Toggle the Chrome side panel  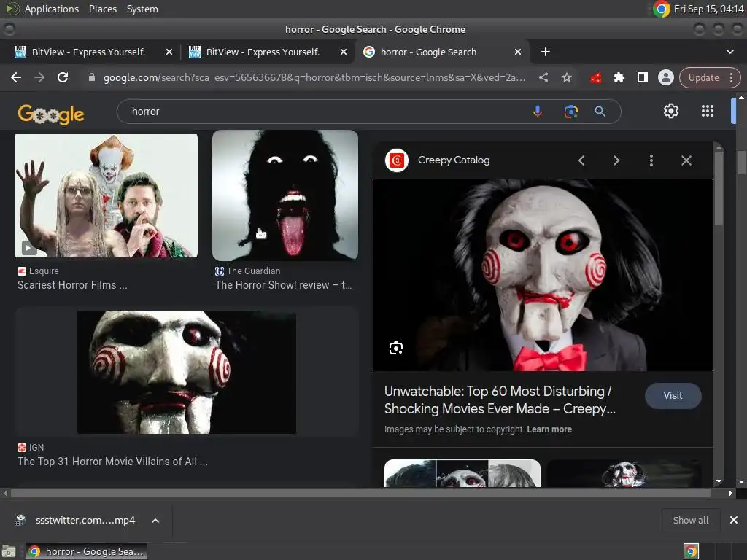pyautogui.click(x=642, y=77)
